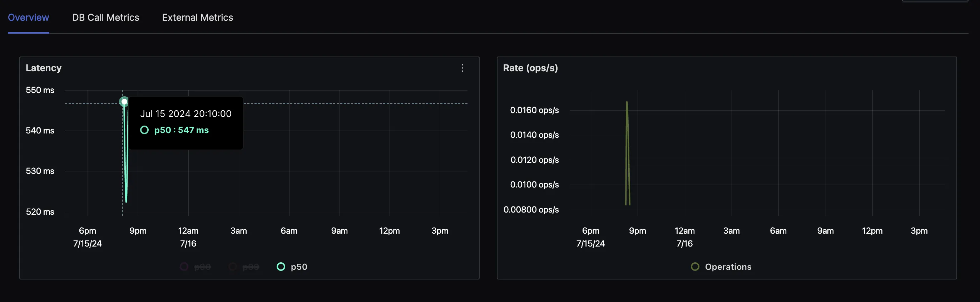Open the Latency panel three-dot menu
This screenshot has height=302, width=980.
point(462,68)
